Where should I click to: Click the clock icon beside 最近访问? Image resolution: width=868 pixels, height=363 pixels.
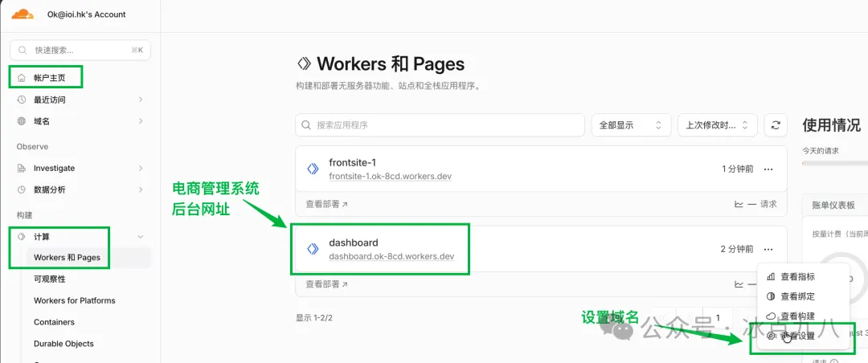[22, 100]
